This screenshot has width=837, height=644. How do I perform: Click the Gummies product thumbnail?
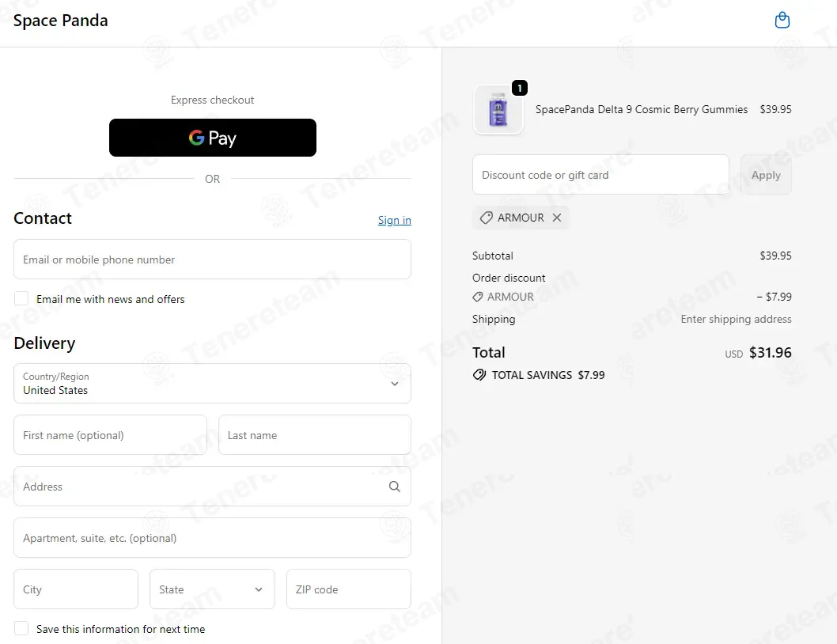pyautogui.click(x=498, y=109)
